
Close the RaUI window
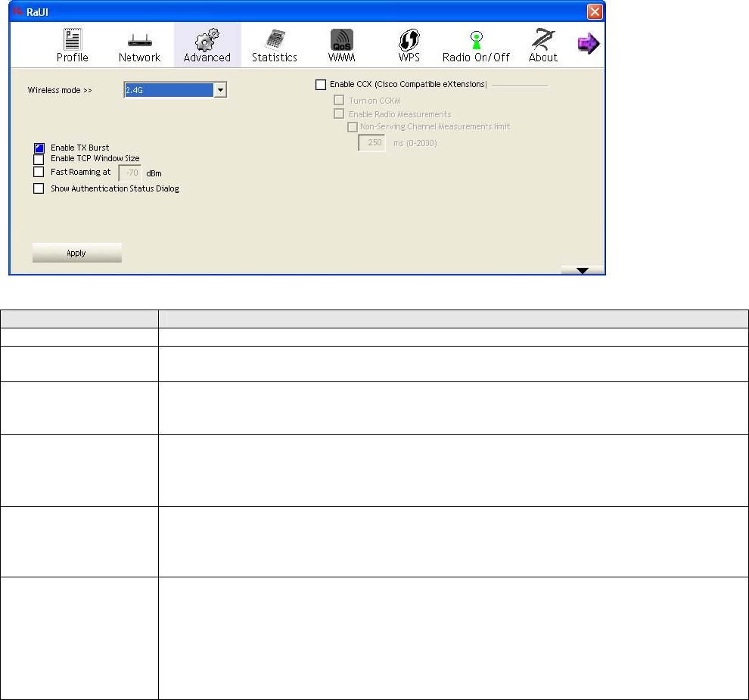(595, 11)
